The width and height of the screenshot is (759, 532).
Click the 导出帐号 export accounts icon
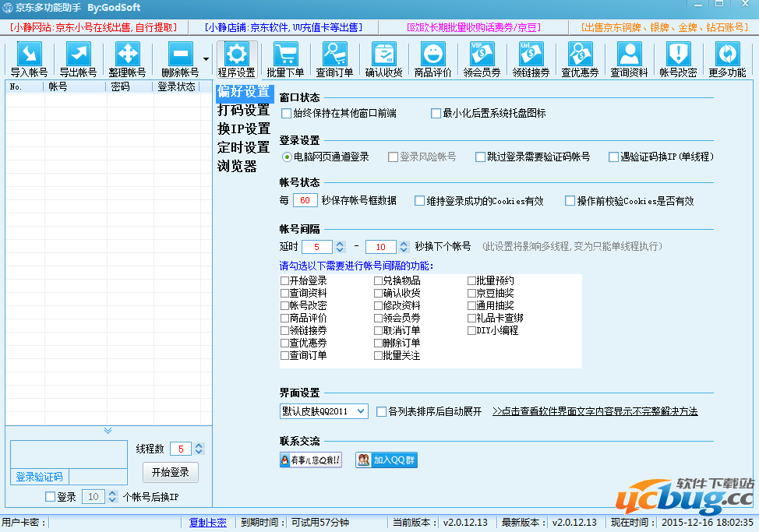point(78,55)
